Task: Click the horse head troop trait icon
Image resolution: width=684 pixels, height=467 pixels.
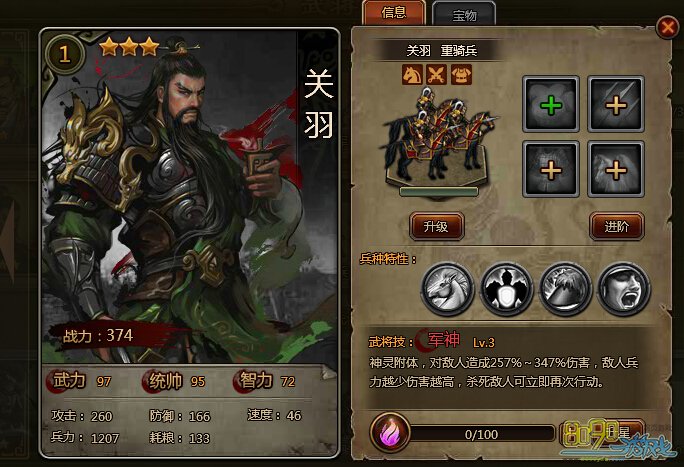Action: coord(448,289)
